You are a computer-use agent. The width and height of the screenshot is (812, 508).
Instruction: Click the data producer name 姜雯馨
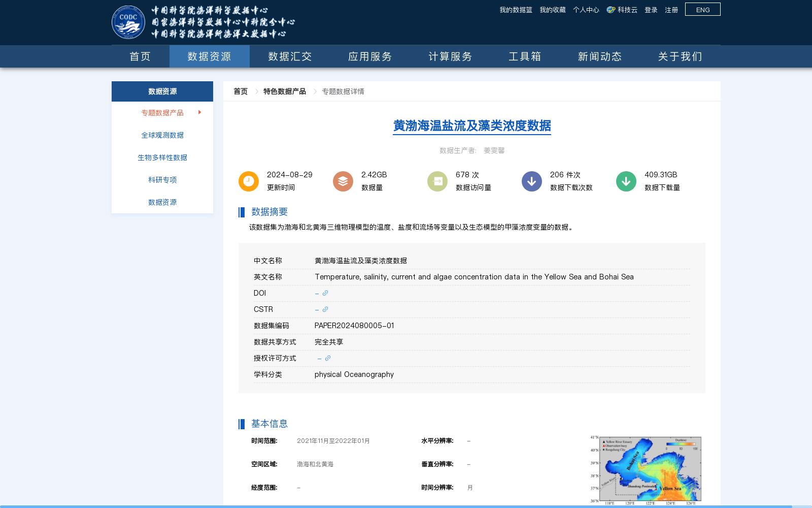494,150
